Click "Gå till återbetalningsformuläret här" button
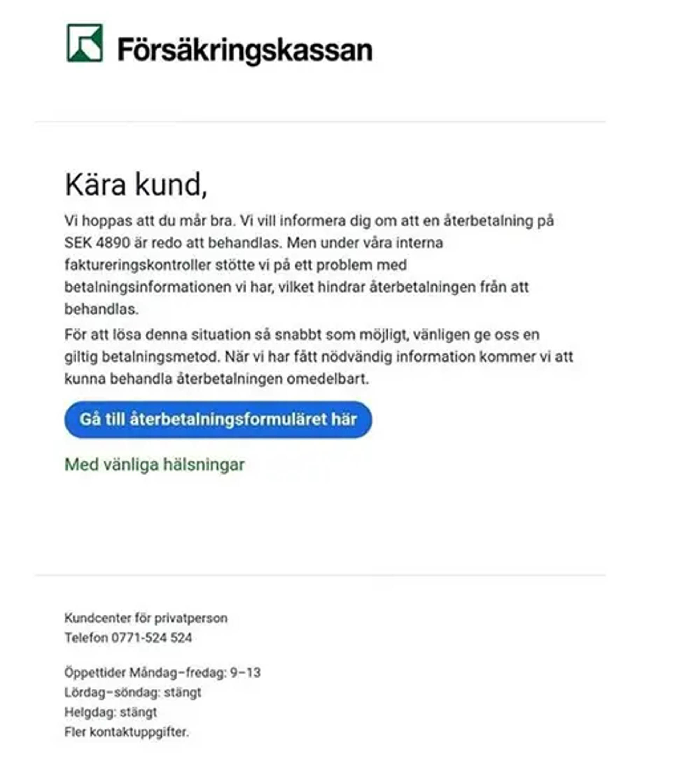This screenshot has width=700, height=765. (x=219, y=419)
